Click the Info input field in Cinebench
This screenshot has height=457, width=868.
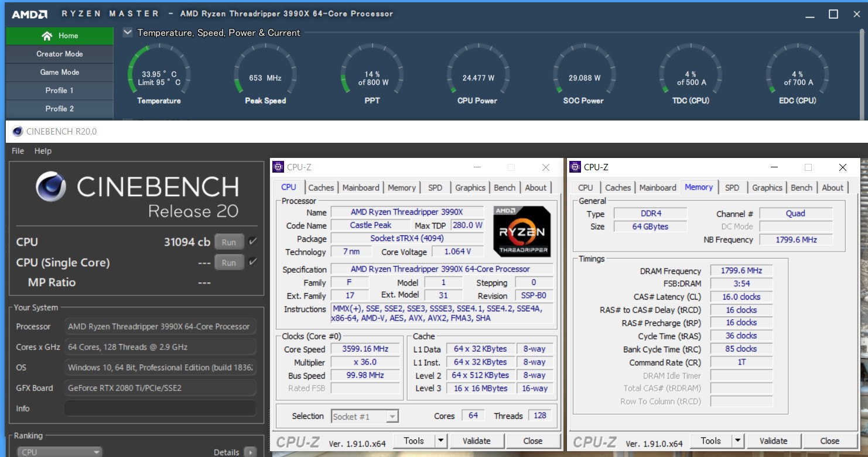coord(160,408)
